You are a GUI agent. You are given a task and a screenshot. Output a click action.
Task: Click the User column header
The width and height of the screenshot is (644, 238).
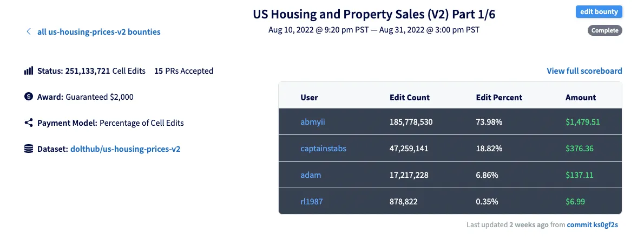click(x=309, y=98)
